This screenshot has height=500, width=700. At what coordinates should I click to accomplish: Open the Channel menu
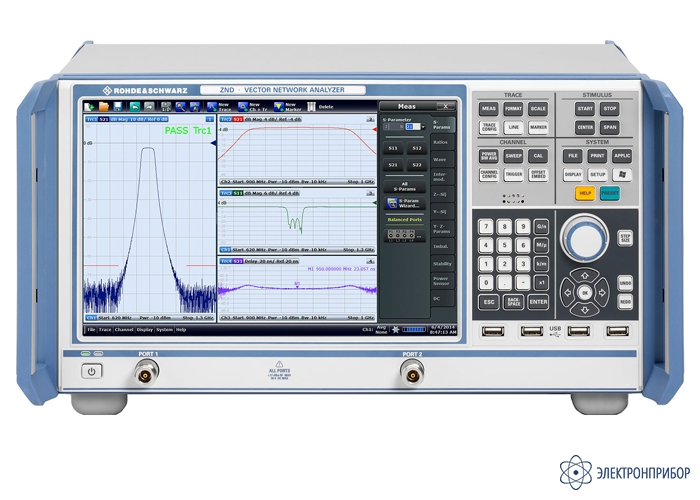click(124, 329)
